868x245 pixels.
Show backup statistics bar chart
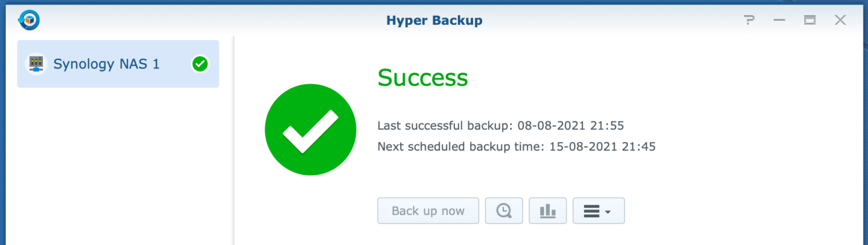[548, 211]
